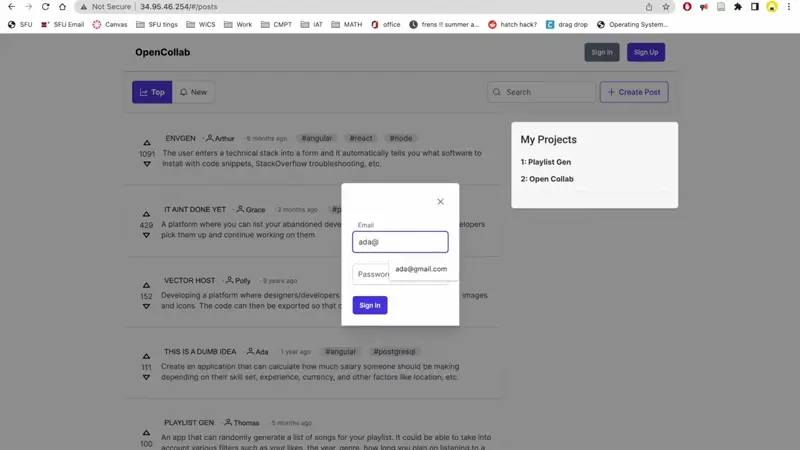The height and width of the screenshot is (450, 800).
Task: Switch to the Top posts tab
Action: [x=152, y=92]
